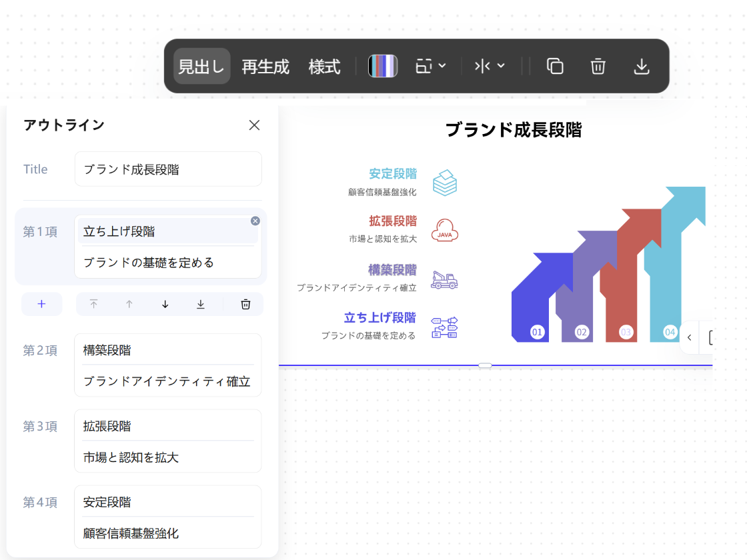Click the download icon in the toolbar

pos(641,66)
